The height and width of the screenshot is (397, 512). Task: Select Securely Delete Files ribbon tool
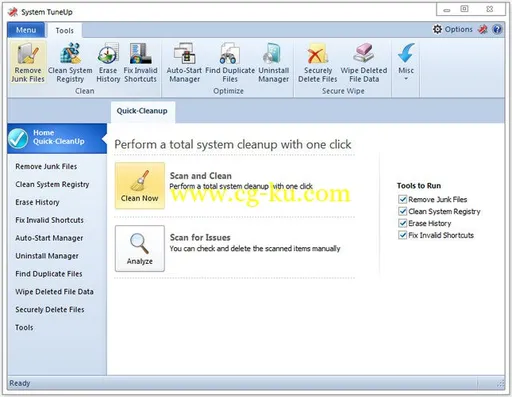pyautogui.click(x=317, y=62)
